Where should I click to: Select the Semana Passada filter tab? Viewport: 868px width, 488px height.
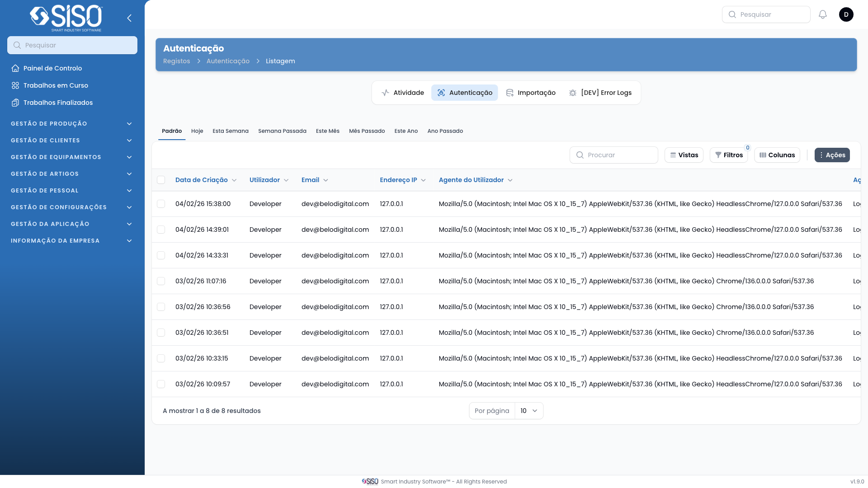[282, 131]
